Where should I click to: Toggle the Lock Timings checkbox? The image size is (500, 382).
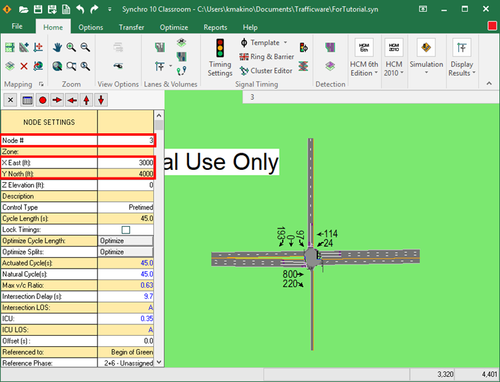(126, 230)
